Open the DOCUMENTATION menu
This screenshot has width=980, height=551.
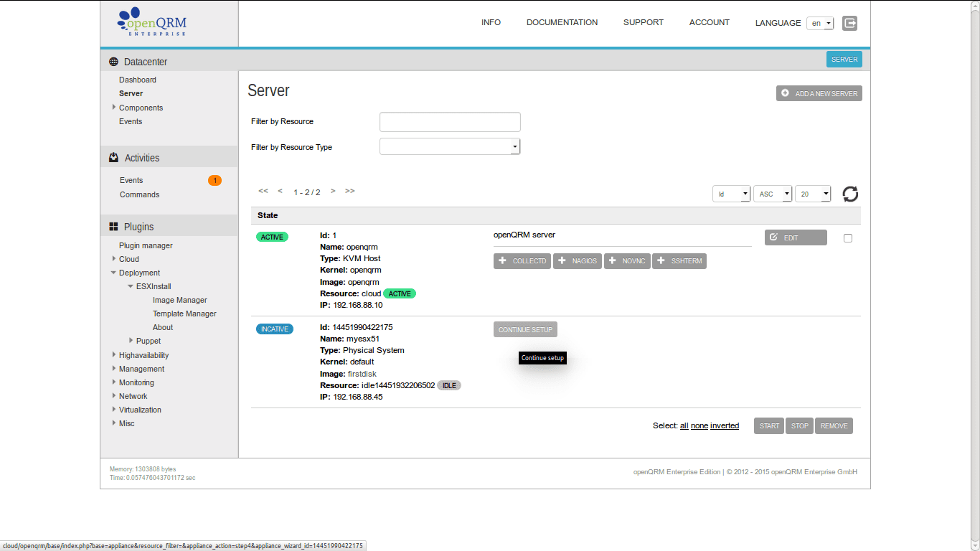pos(562,23)
